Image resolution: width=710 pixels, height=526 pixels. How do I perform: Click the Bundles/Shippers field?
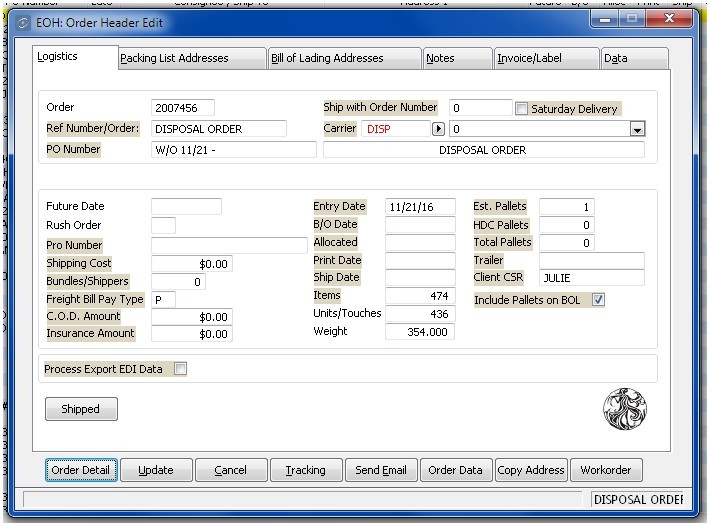(178, 282)
